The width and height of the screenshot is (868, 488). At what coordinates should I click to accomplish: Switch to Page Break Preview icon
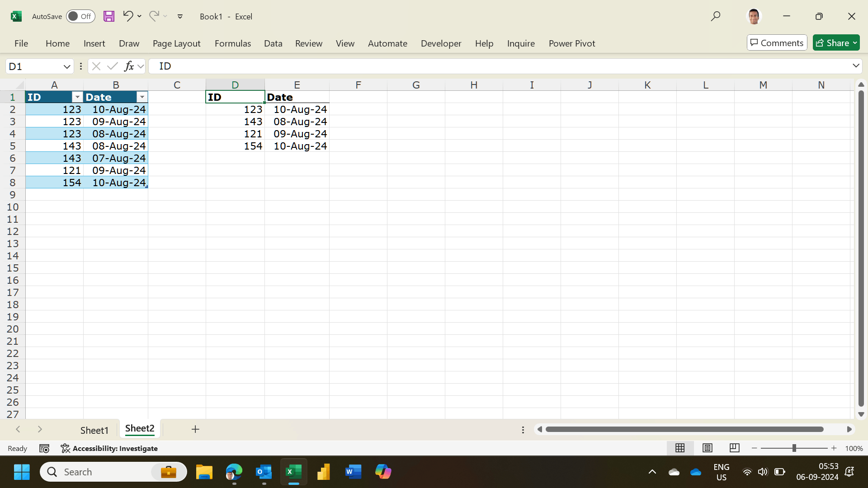(x=734, y=448)
